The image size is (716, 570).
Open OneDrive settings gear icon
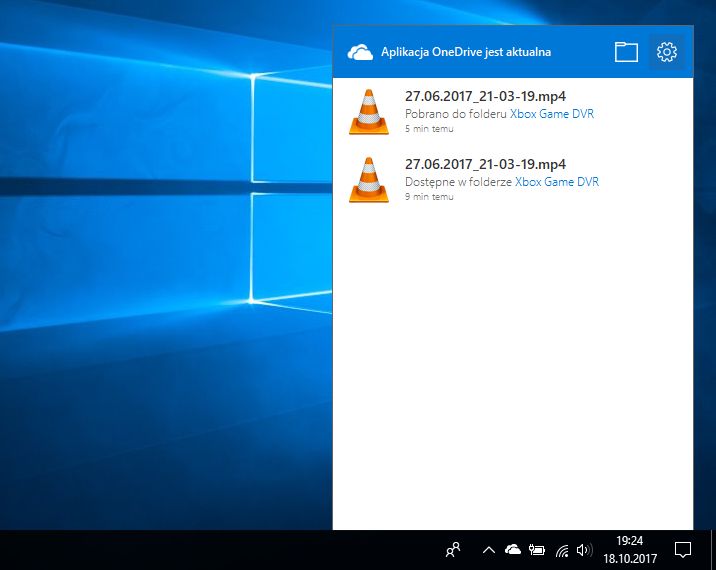click(x=667, y=52)
